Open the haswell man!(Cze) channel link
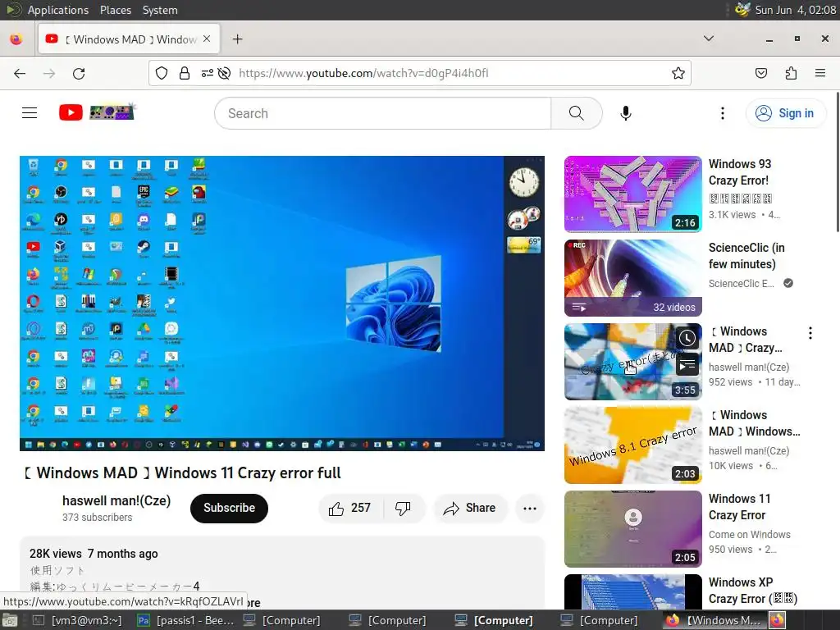 click(x=116, y=500)
